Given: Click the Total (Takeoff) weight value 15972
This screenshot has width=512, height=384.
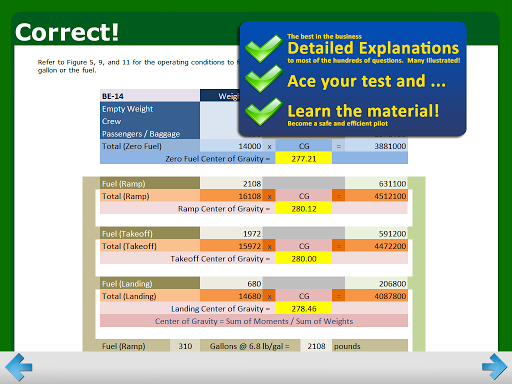Looking at the screenshot, I should point(231,246).
